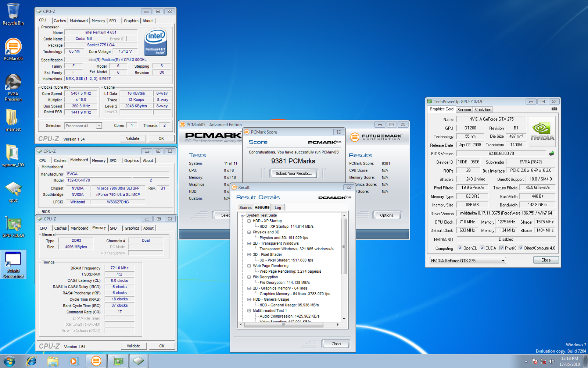Click the Intel Pentium 4 HT logo
Image resolution: width=588 pixels, height=368 pixels.
tap(156, 42)
